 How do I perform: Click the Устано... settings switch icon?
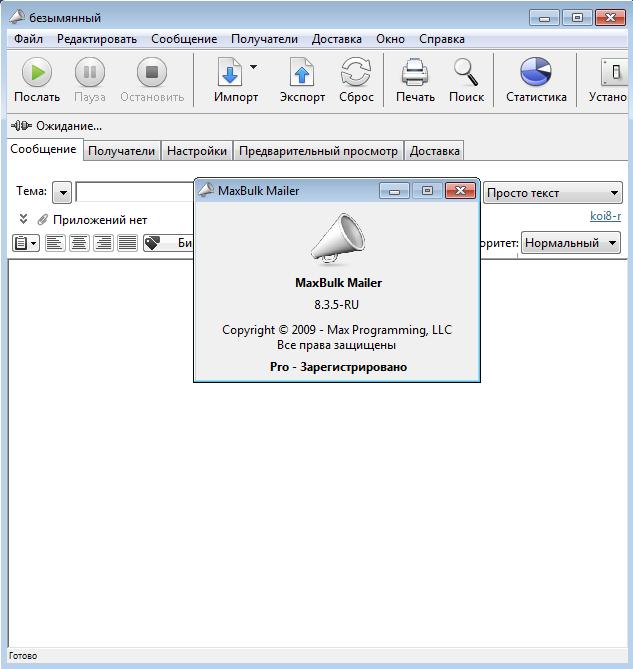614,72
